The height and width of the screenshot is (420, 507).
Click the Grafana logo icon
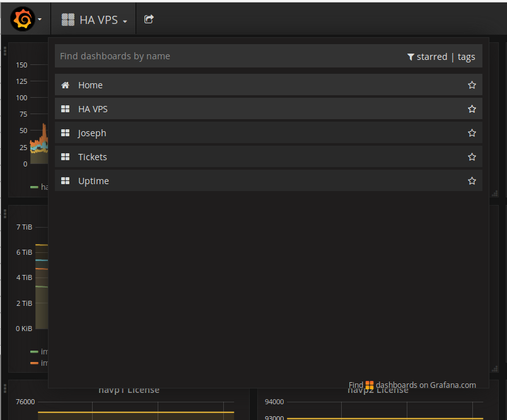pyautogui.click(x=23, y=20)
